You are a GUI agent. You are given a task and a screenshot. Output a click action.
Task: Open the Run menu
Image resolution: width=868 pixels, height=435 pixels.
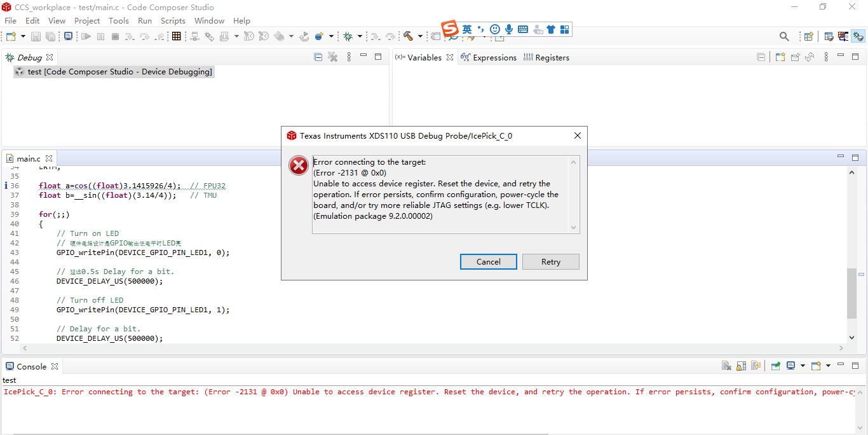pos(145,20)
